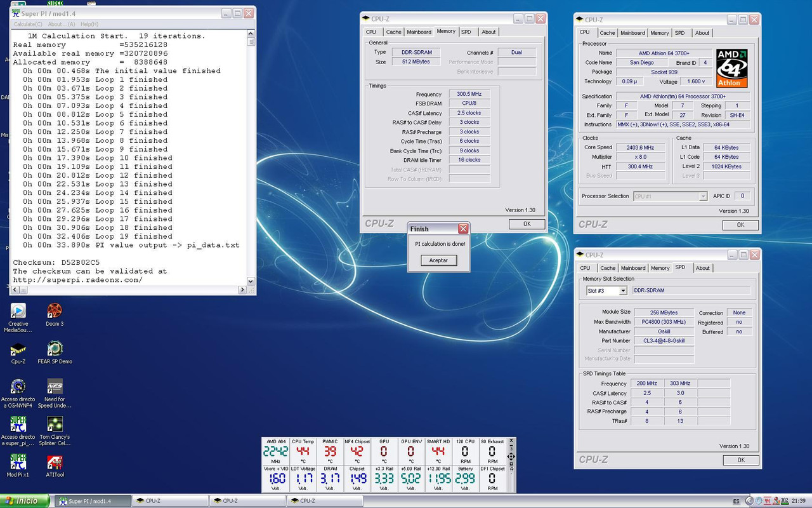The height and width of the screenshot is (508, 812).
Task: Click the Inicio start button
Action: (x=24, y=501)
